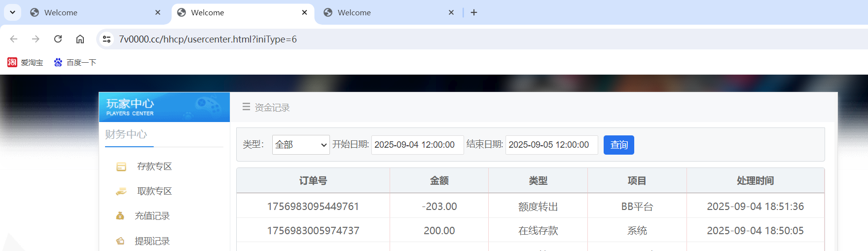Edit the 开始日期 start date field
The image size is (868, 251).
tap(417, 145)
